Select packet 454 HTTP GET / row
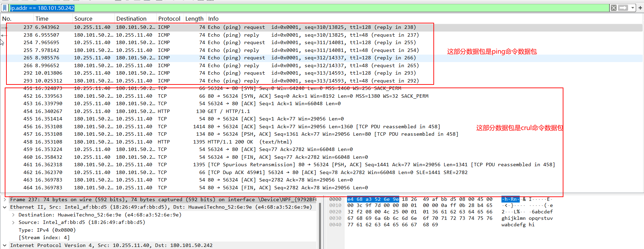Image resolution: width=644 pixels, height=249 pixels. [321, 111]
